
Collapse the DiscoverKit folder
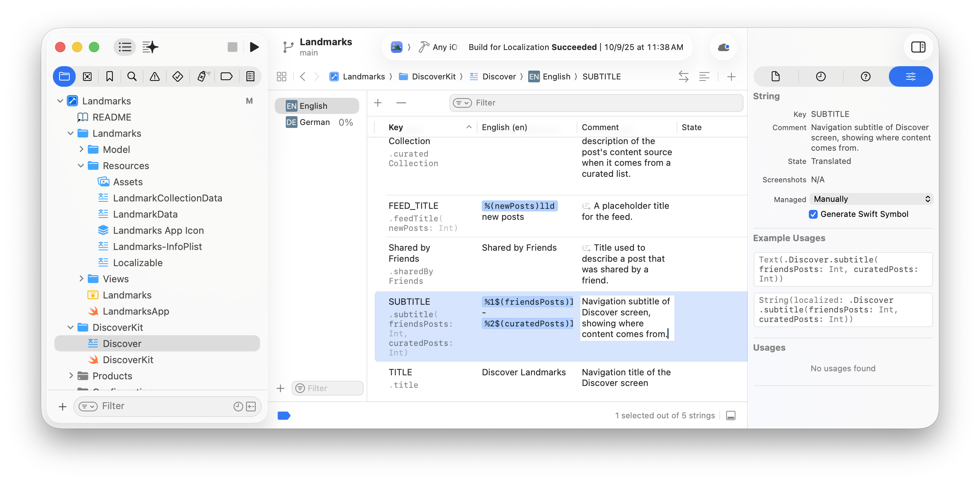(x=71, y=327)
